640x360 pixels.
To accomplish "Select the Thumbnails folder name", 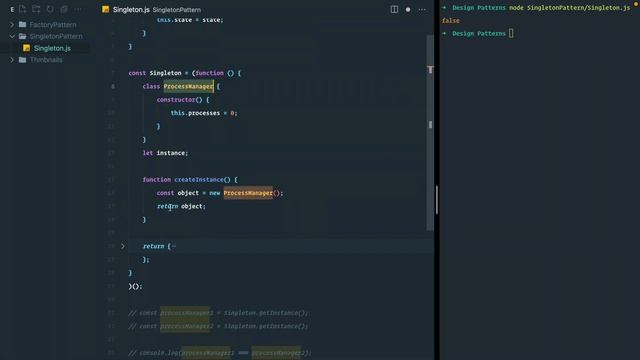I will (46, 60).
